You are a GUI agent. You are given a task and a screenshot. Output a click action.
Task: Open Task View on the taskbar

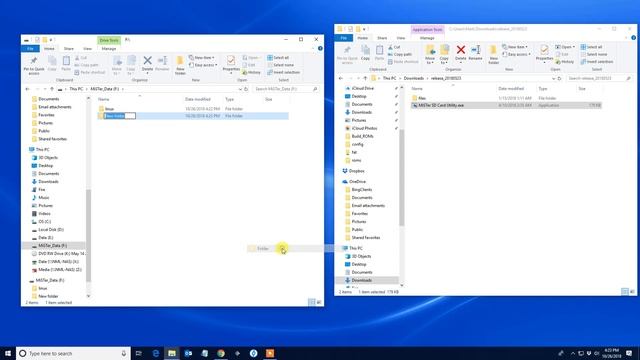pos(138,353)
